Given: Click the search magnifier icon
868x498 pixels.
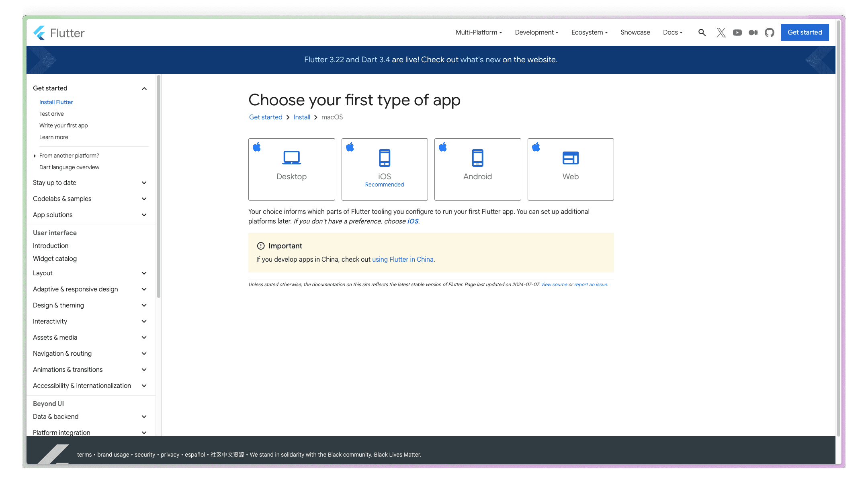Looking at the screenshot, I should (702, 33).
